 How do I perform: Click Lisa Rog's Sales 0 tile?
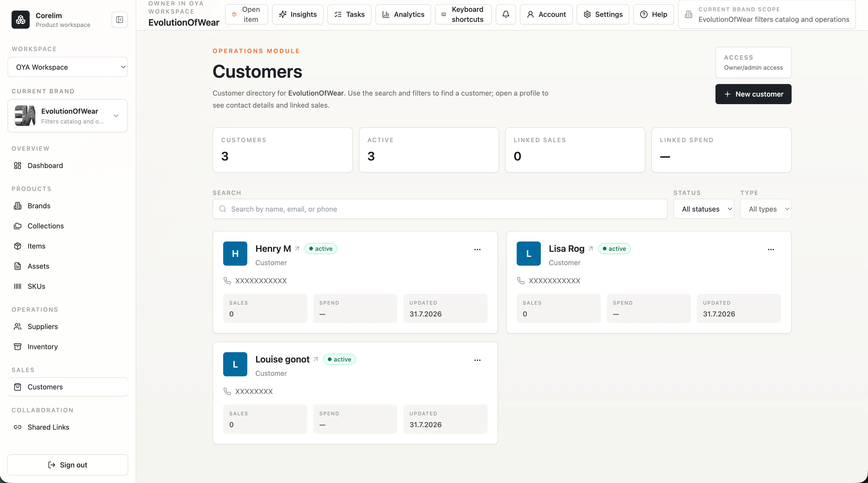click(558, 308)
